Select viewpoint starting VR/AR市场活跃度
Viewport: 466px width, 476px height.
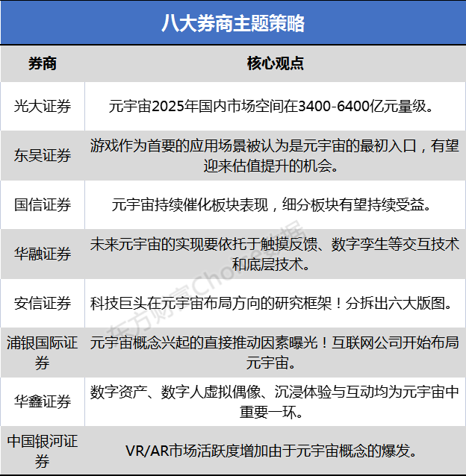(271, 451)
